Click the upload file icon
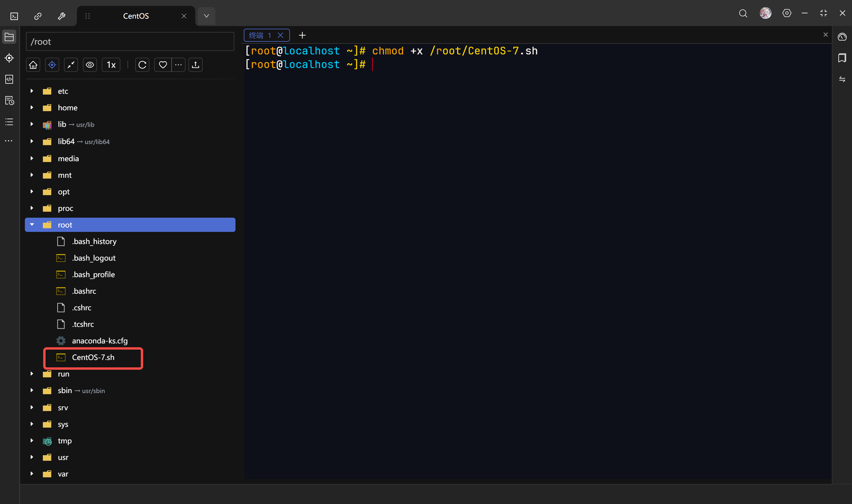The width and height of the screenshot is (852, 504). [x=195, y=65]
